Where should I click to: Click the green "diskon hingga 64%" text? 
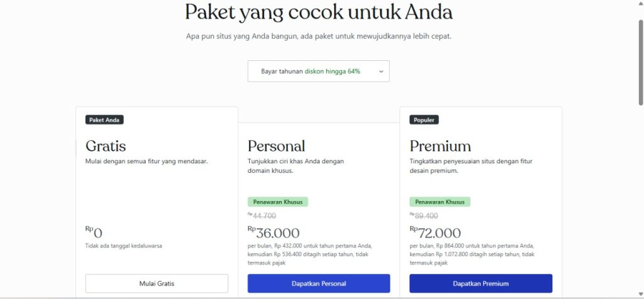(x=332, y=72)
